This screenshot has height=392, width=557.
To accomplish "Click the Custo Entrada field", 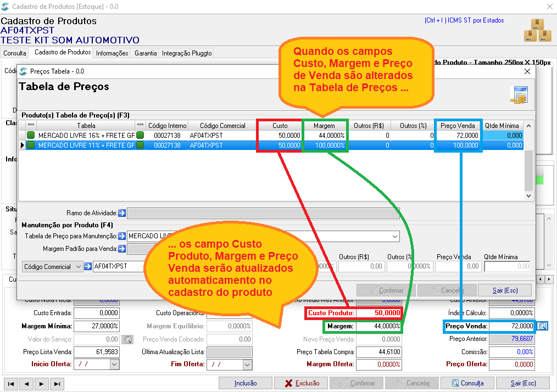I will tap(97, 313).
